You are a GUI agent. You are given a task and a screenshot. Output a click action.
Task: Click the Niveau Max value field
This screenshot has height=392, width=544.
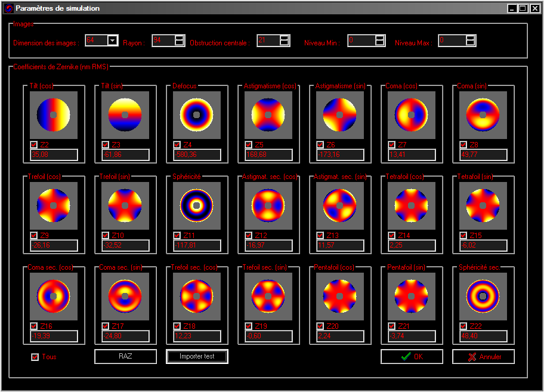[x=452, y=41]
